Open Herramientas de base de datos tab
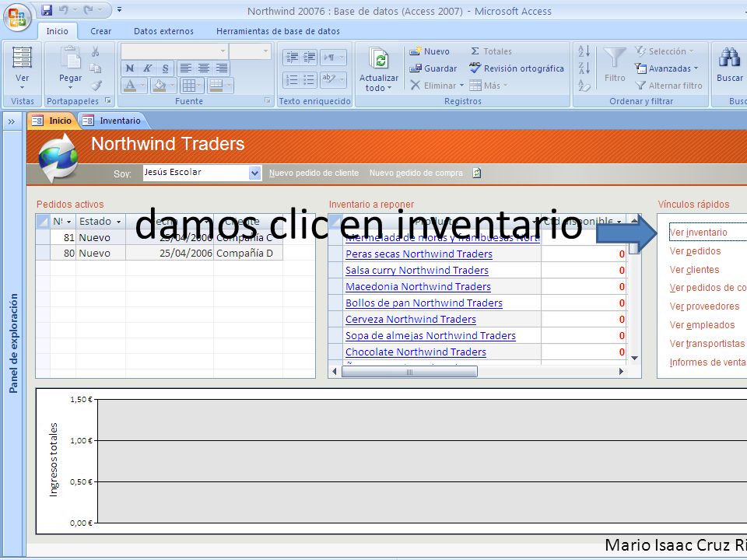This screenshot has width=747, height=560. click(278, 31)
